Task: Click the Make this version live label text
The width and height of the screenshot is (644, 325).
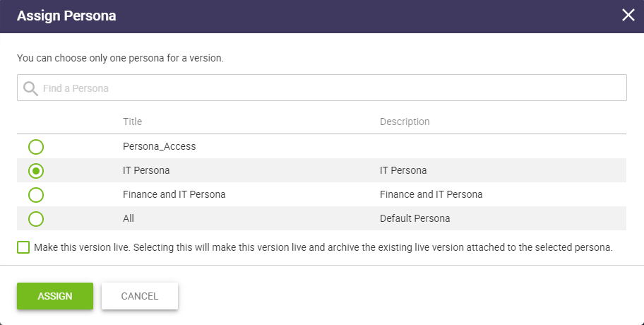Action: point(323,248)
